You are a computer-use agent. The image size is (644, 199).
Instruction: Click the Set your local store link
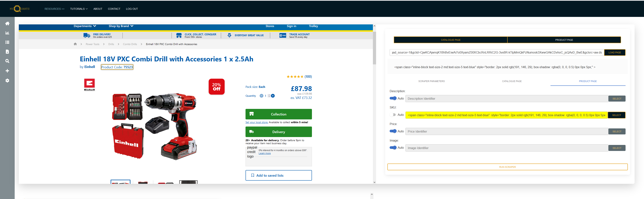pyautogui.click(x=256, y=122)
